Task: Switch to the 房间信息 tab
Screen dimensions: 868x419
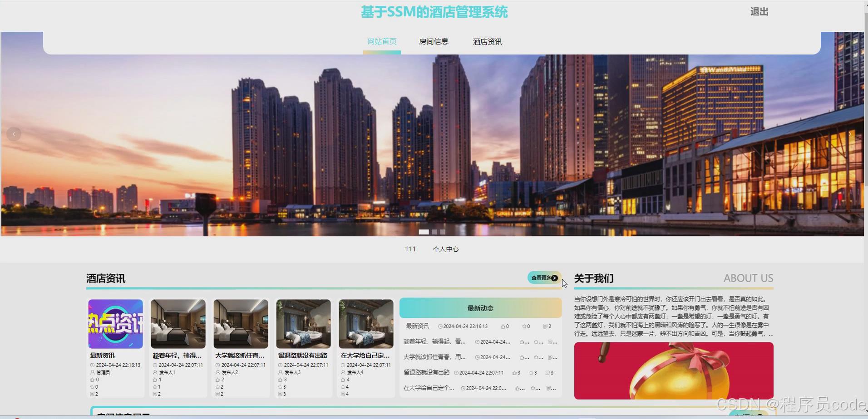Action: (434, 41)
